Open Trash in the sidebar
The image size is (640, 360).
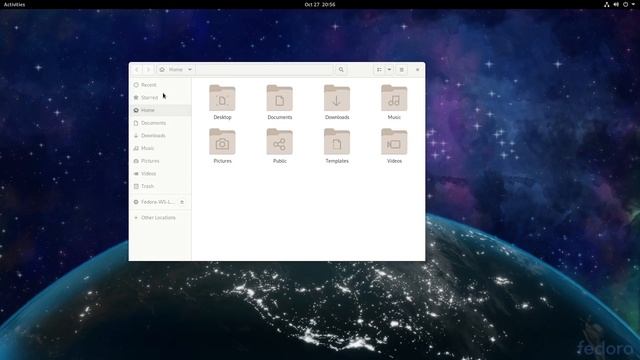160,186
